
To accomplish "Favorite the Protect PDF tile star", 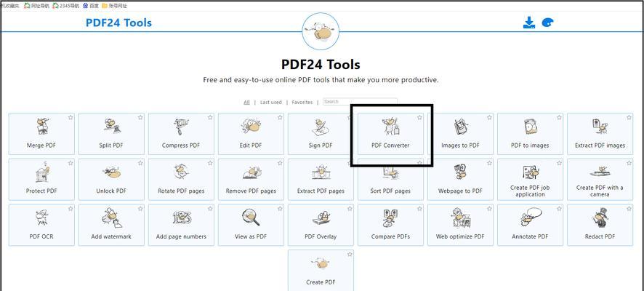I will coord(71,163).
